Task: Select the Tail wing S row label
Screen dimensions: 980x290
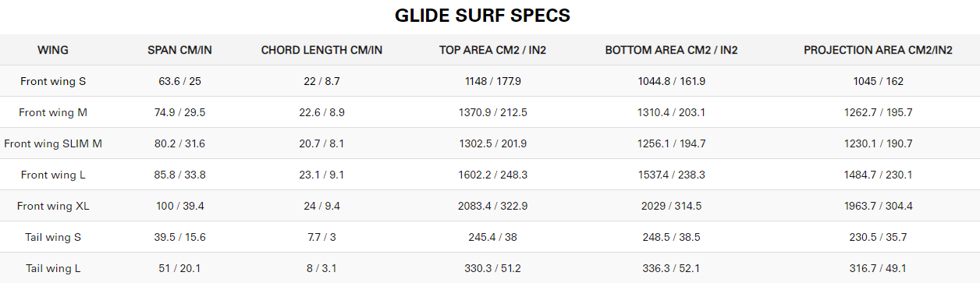Action: click(x=53, y=237)
